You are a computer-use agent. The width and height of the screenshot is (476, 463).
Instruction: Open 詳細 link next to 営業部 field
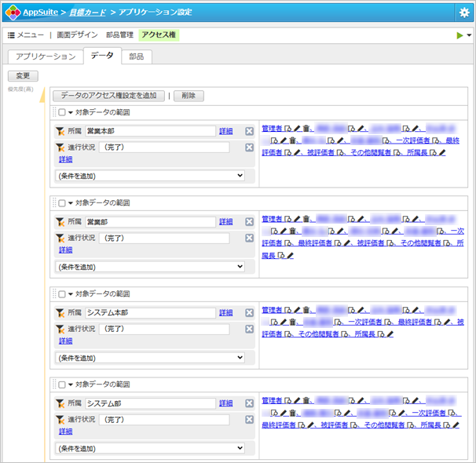pos(226,222)
